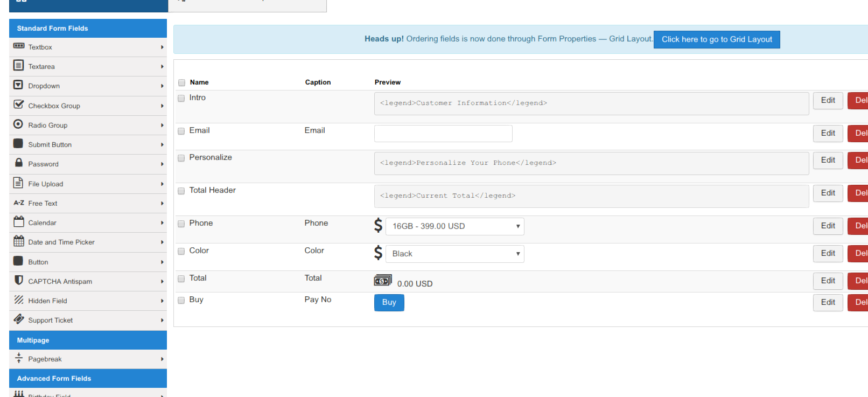Viewport: 868px width, 397px height.
Task: Click the blue Buy preview button
Action: coord(389,303)
